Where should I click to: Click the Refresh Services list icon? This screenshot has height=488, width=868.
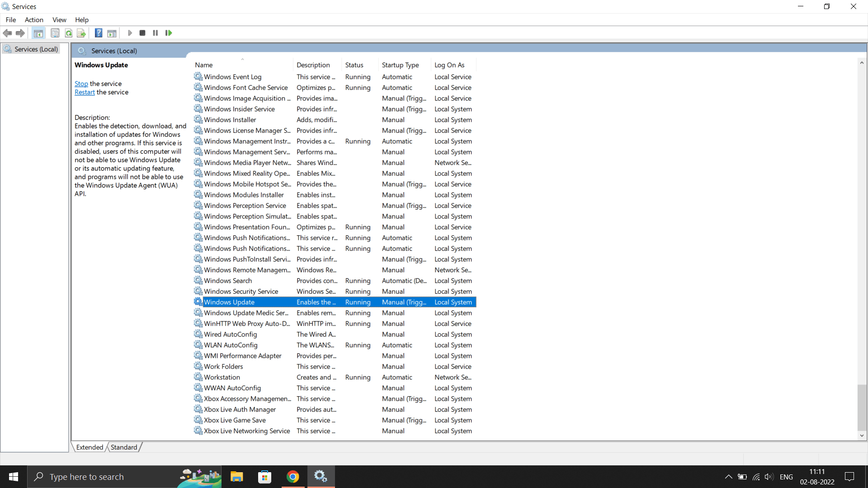tap(67, 33)
